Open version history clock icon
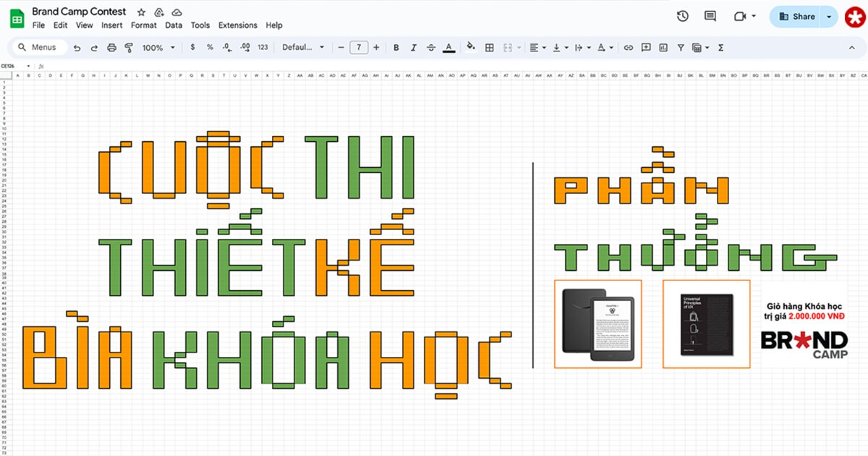Screen dimensions: 868x456 pos(682,16)
